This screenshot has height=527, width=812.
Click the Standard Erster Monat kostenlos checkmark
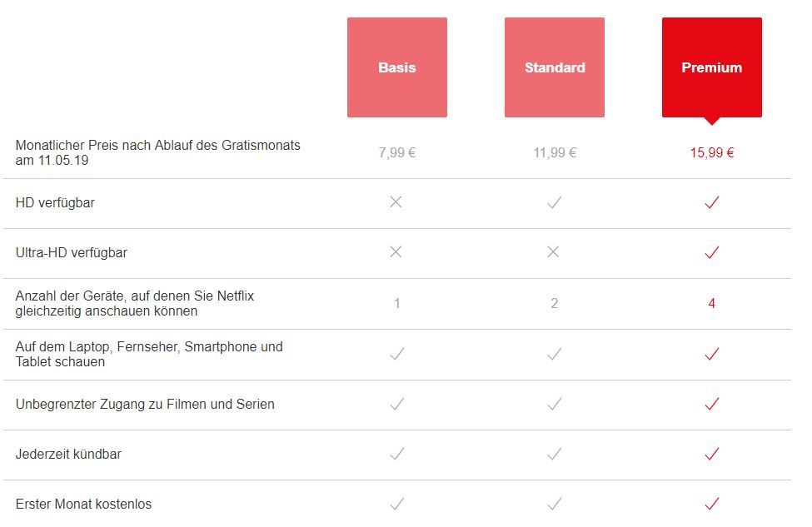click(x=554, y=504)
